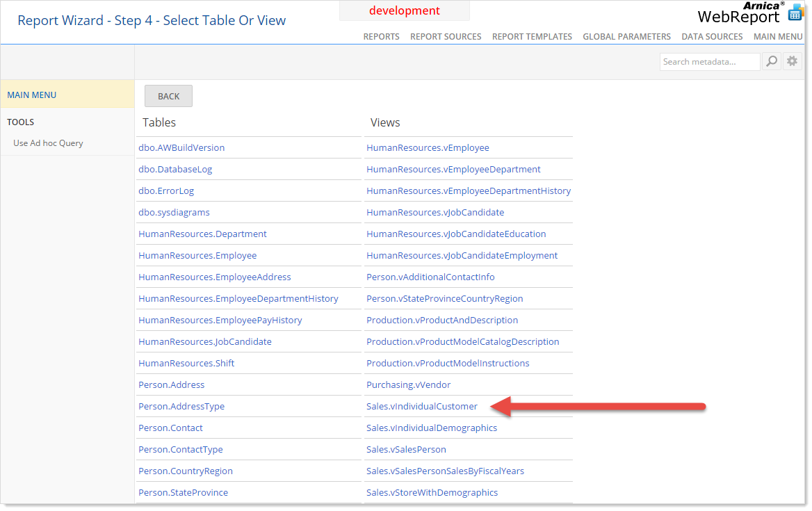
Task: Open the REPORT SOURCES menu
Action: coord(446,37)
